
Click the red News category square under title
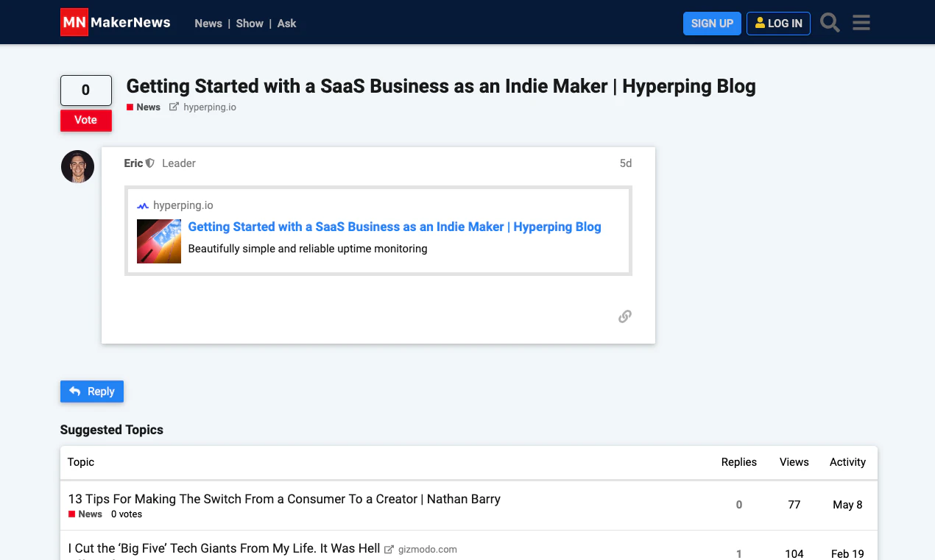click(130, 107)
